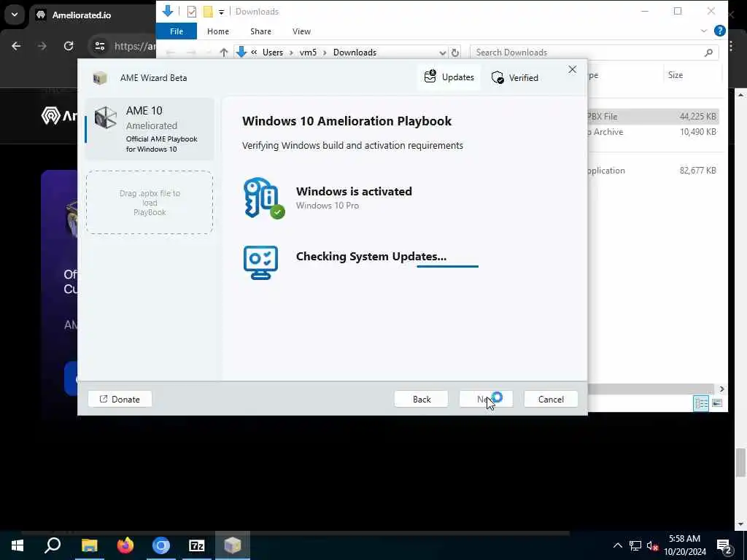
Task: Select the 82,677 KB application row
Action: click(653, 171)
